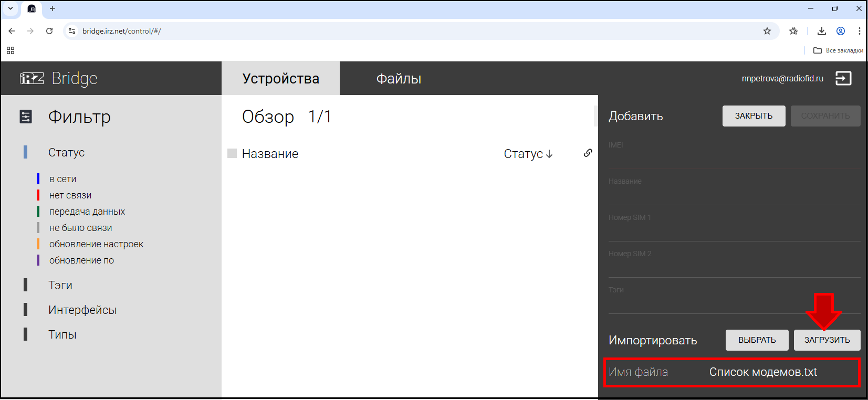Expand the Интерфейсы filter section

[x=82, y=310]
